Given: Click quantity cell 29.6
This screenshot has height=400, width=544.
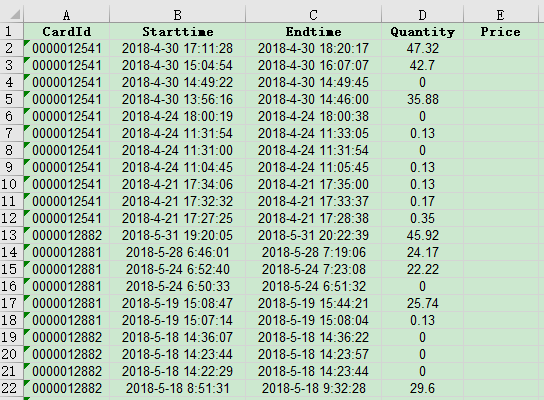Looking at the screenshot, I should [422, 388].
